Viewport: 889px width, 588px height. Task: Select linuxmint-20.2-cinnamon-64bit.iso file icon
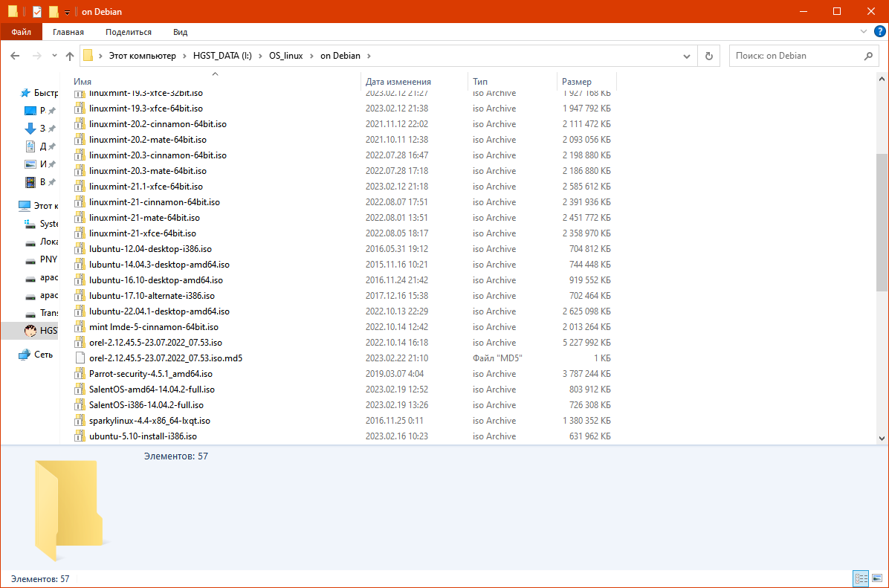80,123
